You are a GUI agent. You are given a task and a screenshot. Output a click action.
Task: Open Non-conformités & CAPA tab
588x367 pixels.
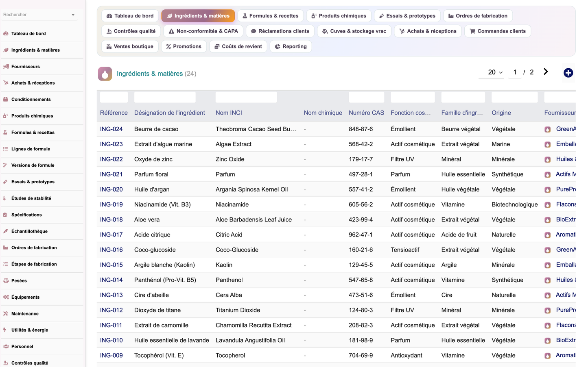pos(203,31)
